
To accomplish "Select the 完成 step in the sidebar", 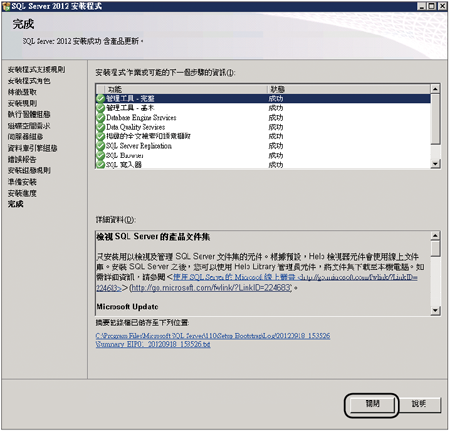I will pos(15,204).
